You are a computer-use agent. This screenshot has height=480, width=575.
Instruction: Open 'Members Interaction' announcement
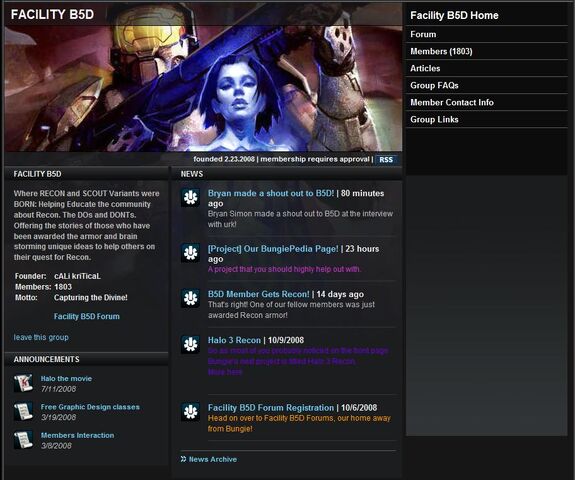[77, 435]
